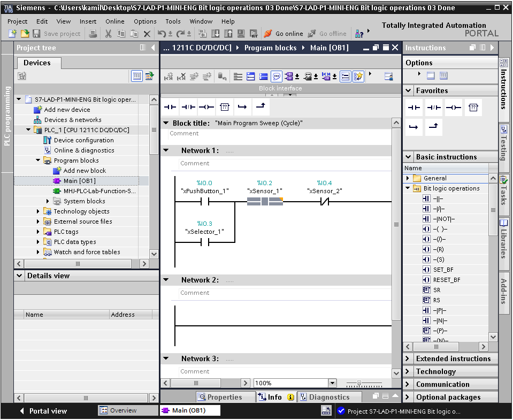Click the New project icon in main toolbar

[12, 33]
